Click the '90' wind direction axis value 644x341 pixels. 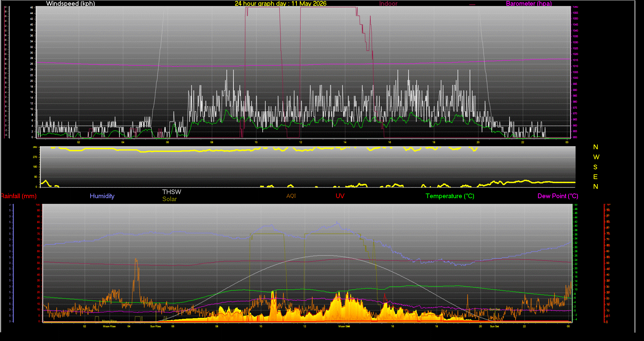click(36, 177)
